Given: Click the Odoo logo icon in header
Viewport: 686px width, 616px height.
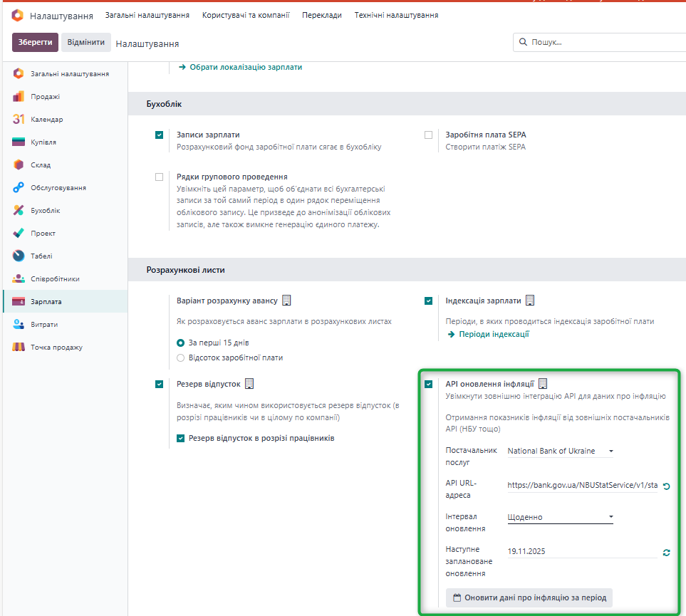Looking at the screenshot, I should [x=18, y=16].
